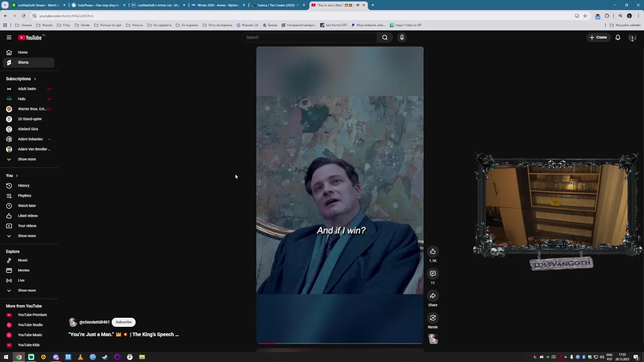This screenshot has width=644, height=362.
Task: Open Adam Van Bendler subscription
Action: pos(28,149)
